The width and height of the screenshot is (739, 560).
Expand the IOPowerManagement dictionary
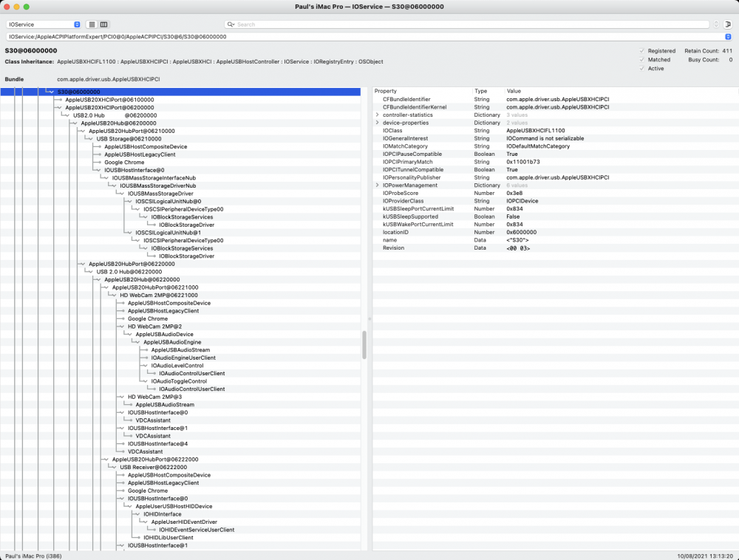coord(377,185)
